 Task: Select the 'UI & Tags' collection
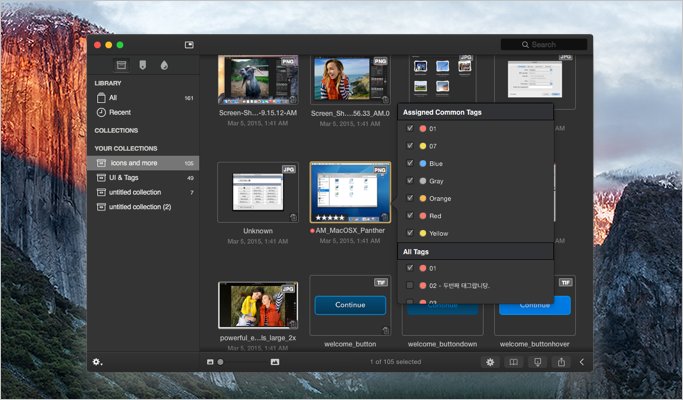tap(143, 178)
